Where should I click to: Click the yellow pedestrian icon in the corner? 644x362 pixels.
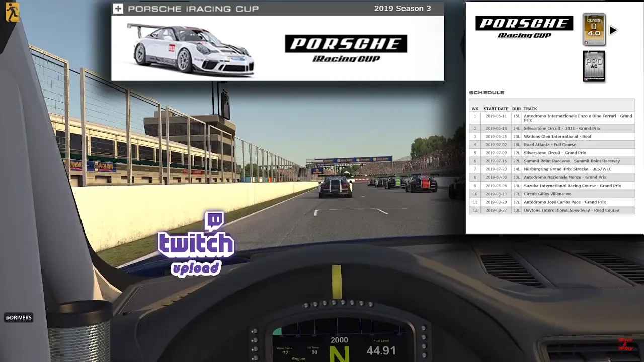click(x=12, y=11)
